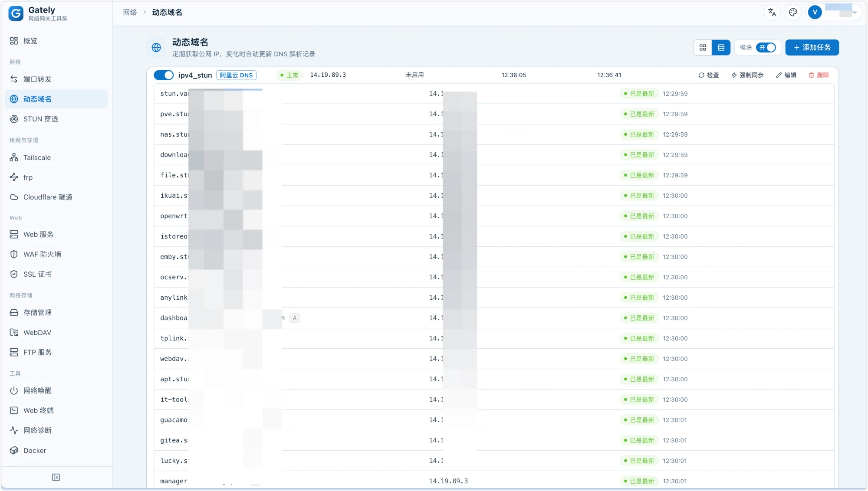Viewport: 868px width, 491px height.
Task: Click the STUN 穿透 radar icon
Action: [14, 119]
